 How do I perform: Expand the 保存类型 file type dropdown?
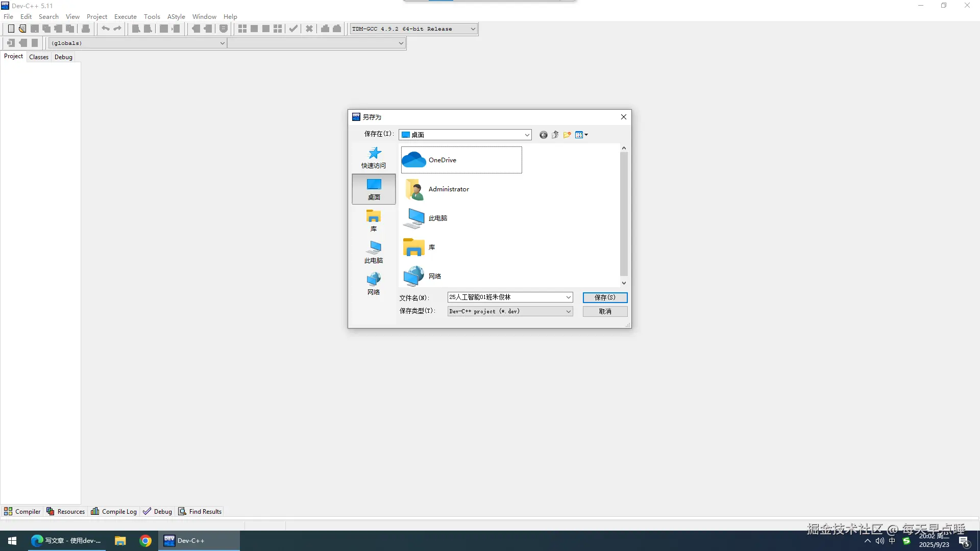(x=568, y=311)
